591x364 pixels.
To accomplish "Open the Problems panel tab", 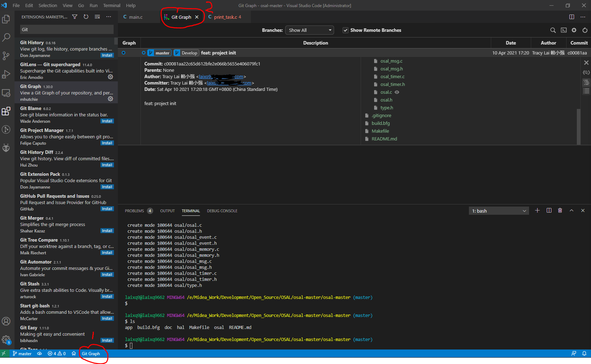I will coord(139,211).
